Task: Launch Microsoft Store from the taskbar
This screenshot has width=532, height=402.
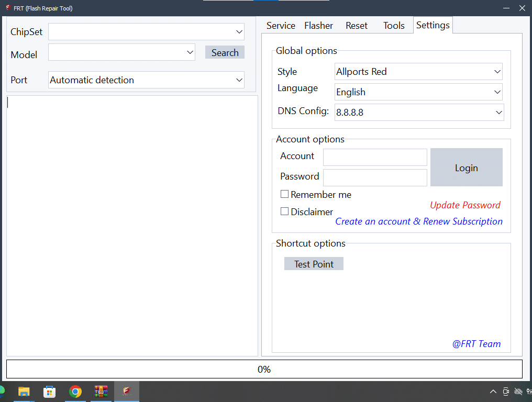Action: 49,392
